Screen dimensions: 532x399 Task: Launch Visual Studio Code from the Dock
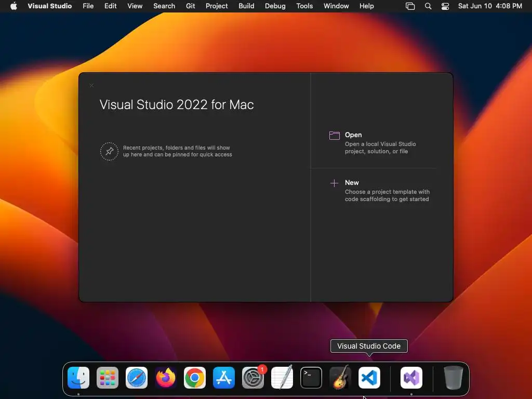pos(369,378)
